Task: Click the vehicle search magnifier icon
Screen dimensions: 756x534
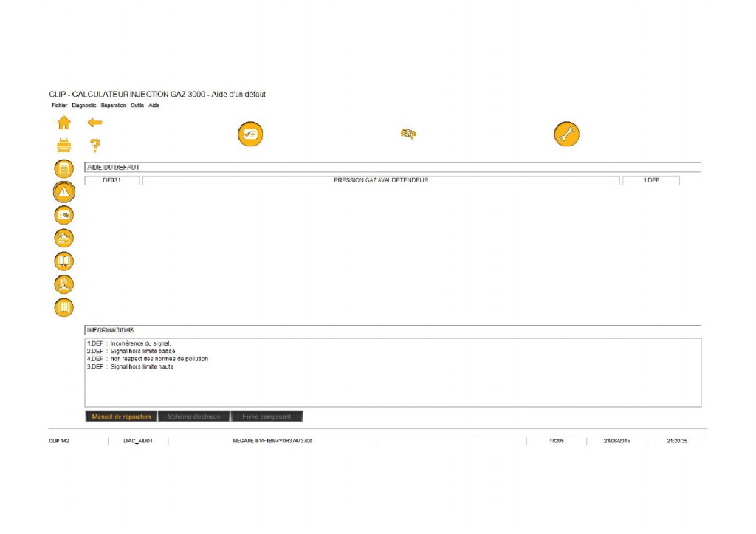Action: [408, 134]
